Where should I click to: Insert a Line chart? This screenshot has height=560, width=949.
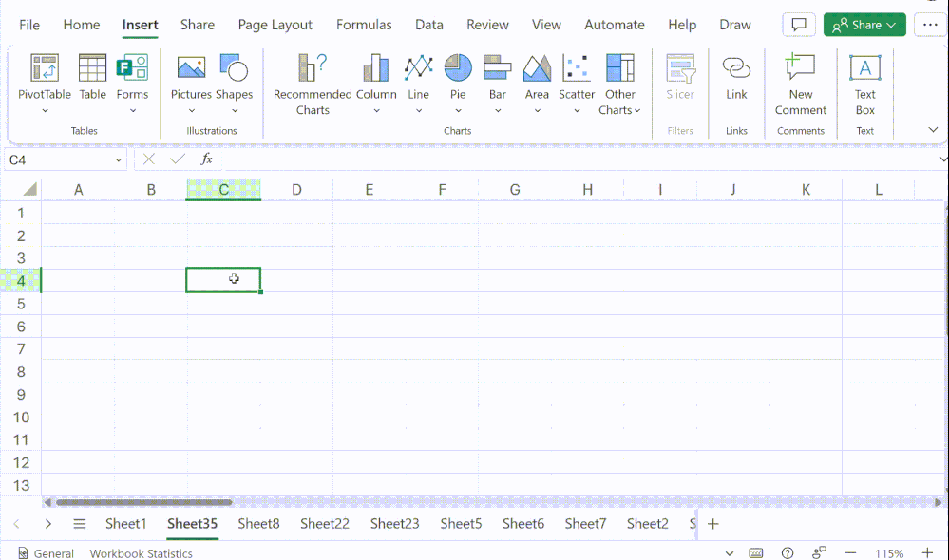pos(418,78)
